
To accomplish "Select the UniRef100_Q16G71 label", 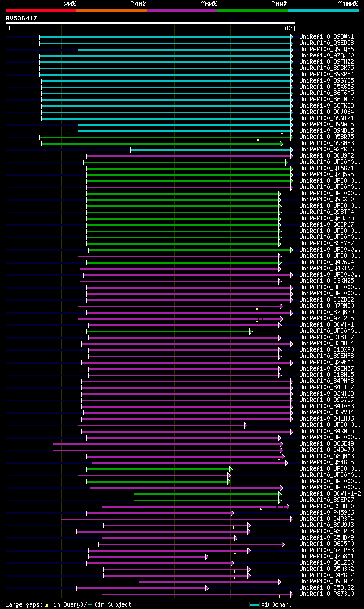I will pyautogui.click(x=326, y=168).
